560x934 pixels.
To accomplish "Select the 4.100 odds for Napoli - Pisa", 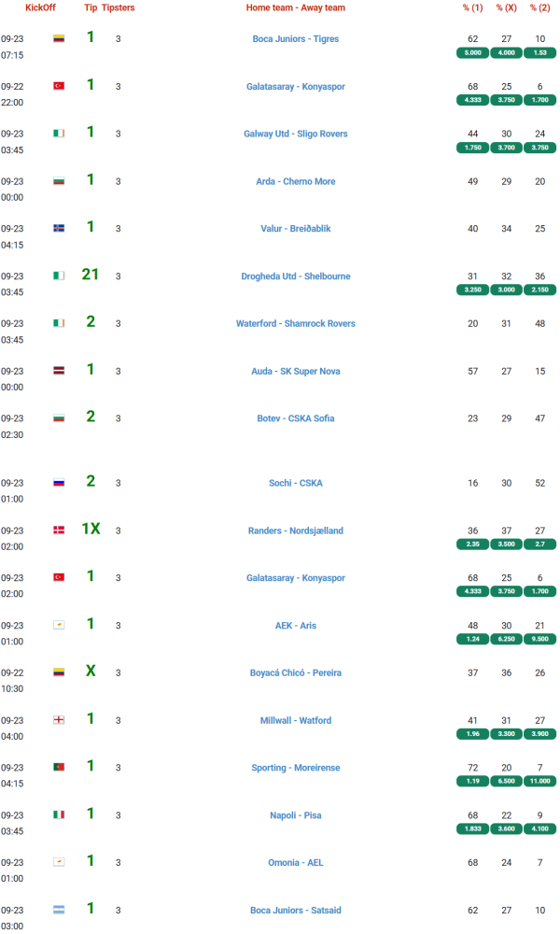I will 539,828.
